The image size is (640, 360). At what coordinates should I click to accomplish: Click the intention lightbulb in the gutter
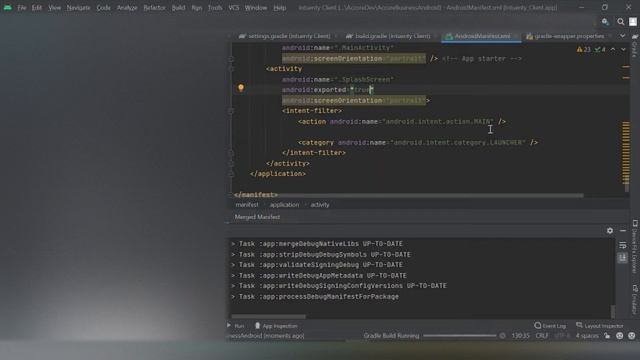pos(241,88)
